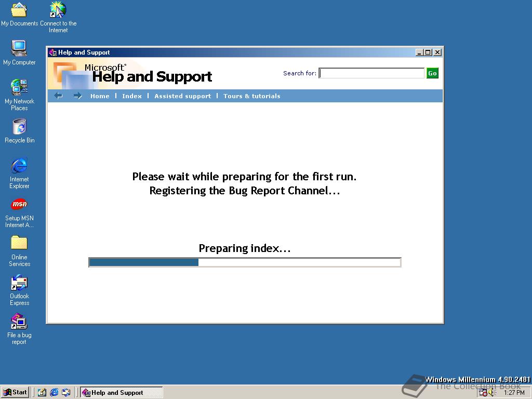Click the Help and Support taskbar button
This screenshot has height=399, width=532.
(121, 393)
